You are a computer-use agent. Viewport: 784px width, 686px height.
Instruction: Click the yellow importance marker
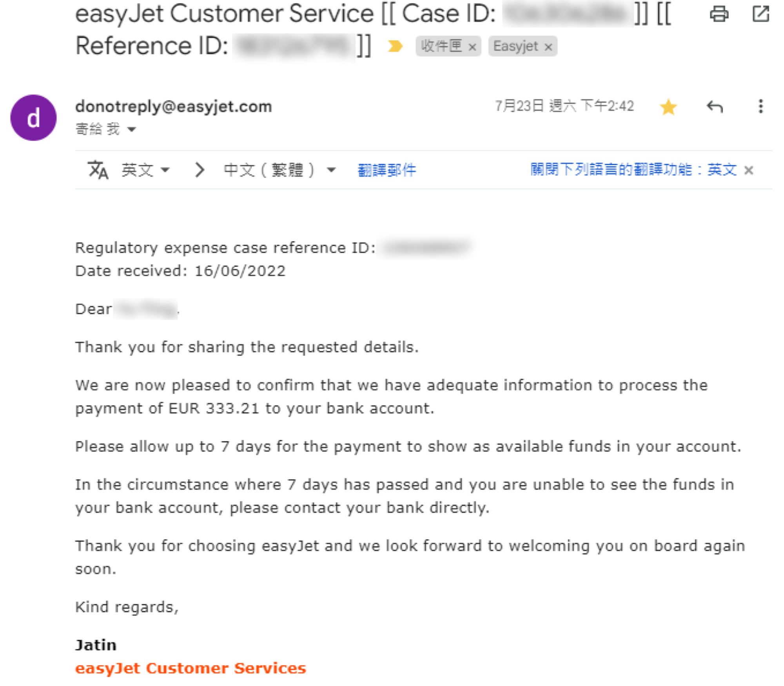coord(395,46)
